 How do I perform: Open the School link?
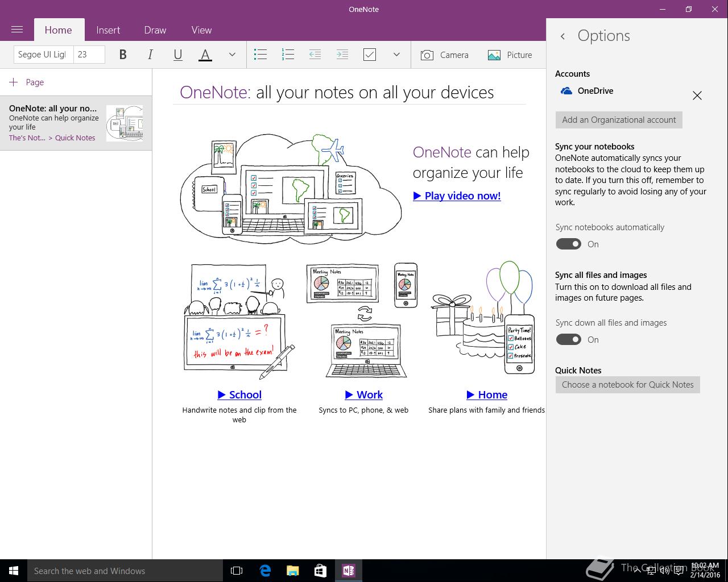tap(239, 394)
